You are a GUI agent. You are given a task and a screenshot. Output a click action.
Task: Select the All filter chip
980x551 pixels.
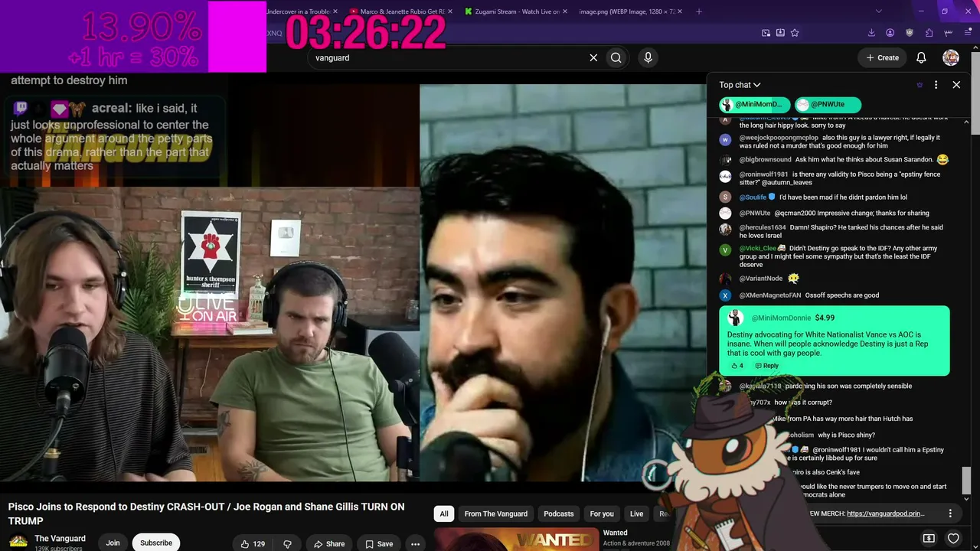click(x=444, y=514)
